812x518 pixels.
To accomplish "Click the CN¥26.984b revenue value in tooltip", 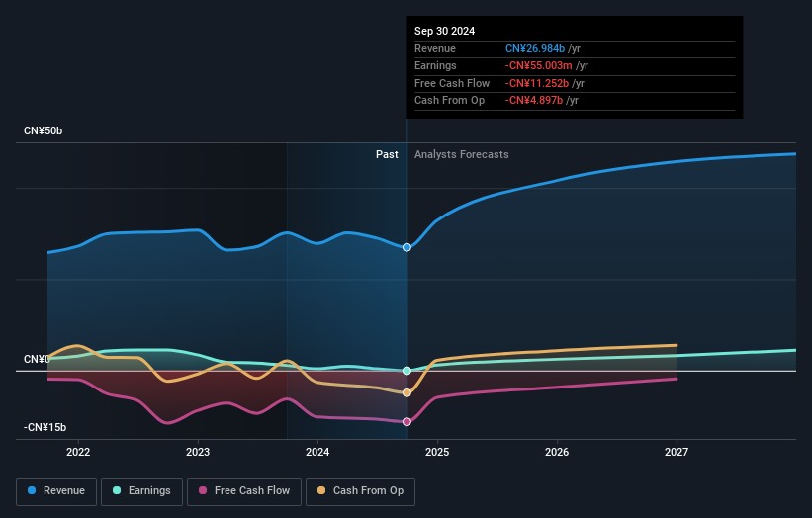I will click(535, 48).
